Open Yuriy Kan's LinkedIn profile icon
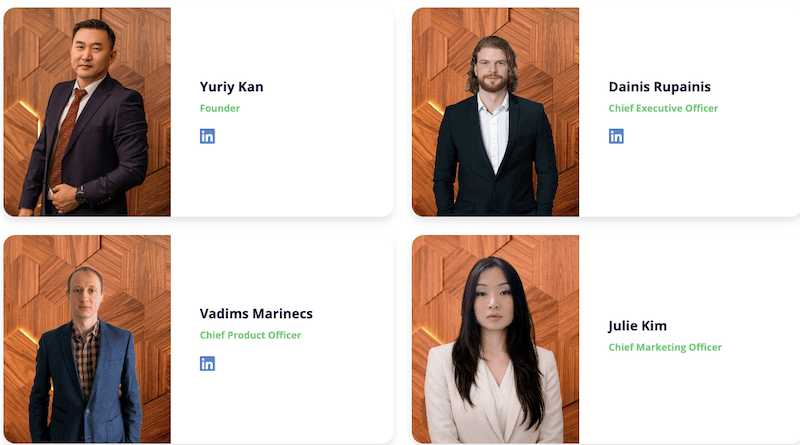 coord(207,136)
